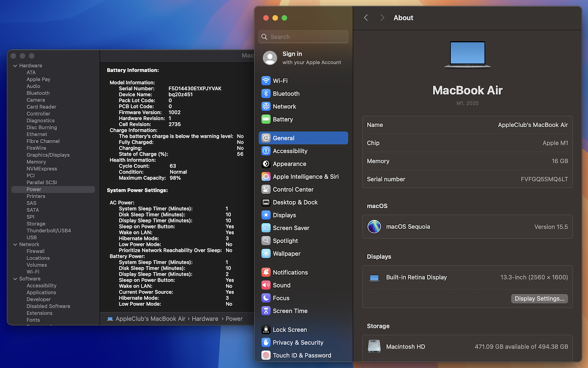Select Graphics/Displays in Hardware list

[48, 155]
